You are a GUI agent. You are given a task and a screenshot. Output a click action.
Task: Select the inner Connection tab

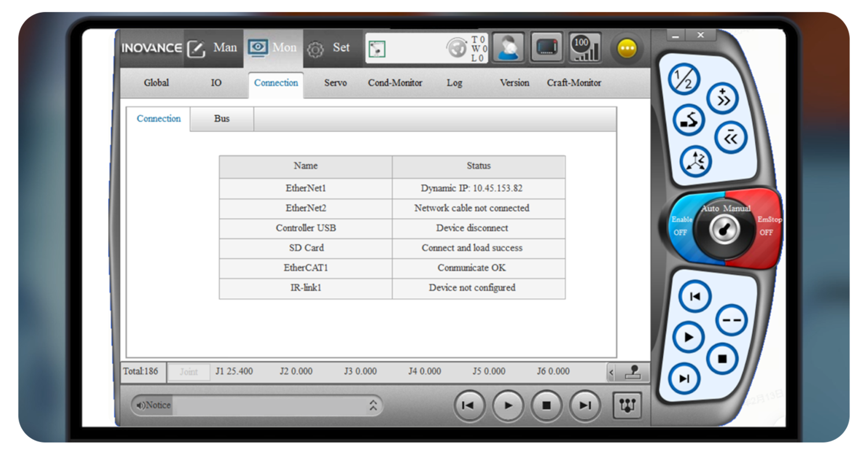pos(159,119)
